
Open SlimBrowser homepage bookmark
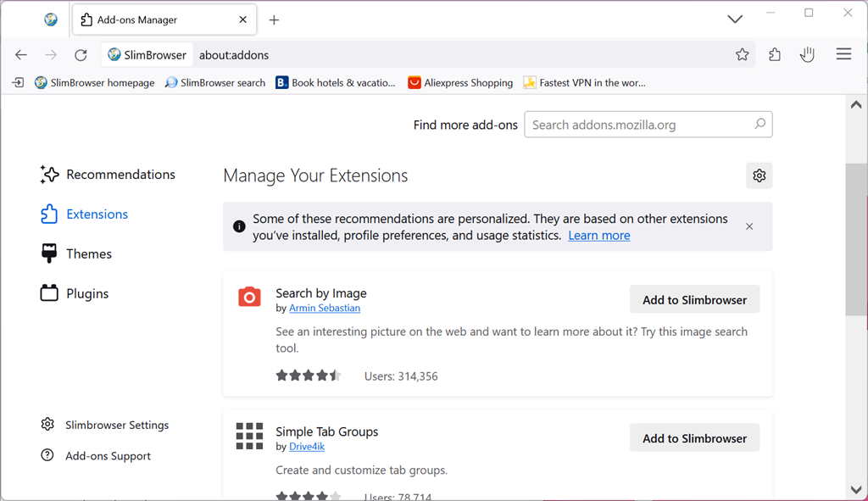point(95,82)
